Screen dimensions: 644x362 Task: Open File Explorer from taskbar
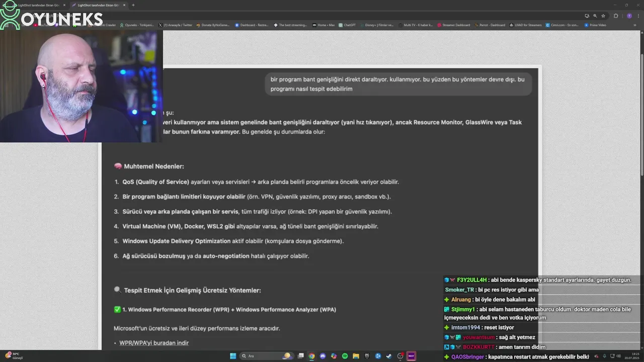(356, 356)
